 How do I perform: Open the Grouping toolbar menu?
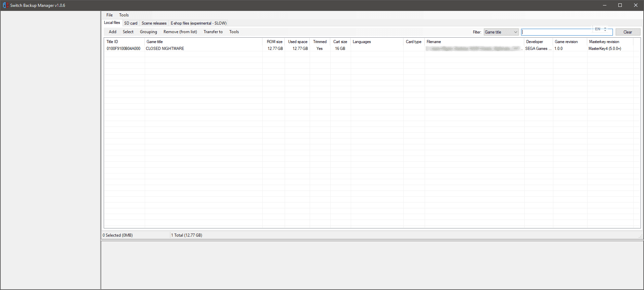149,32
